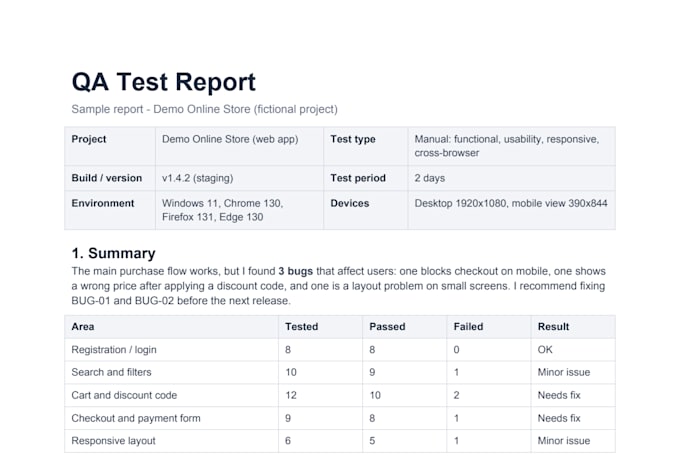
Task: Click the bold '3 bugs' text
Action: (x=295, y=271)
